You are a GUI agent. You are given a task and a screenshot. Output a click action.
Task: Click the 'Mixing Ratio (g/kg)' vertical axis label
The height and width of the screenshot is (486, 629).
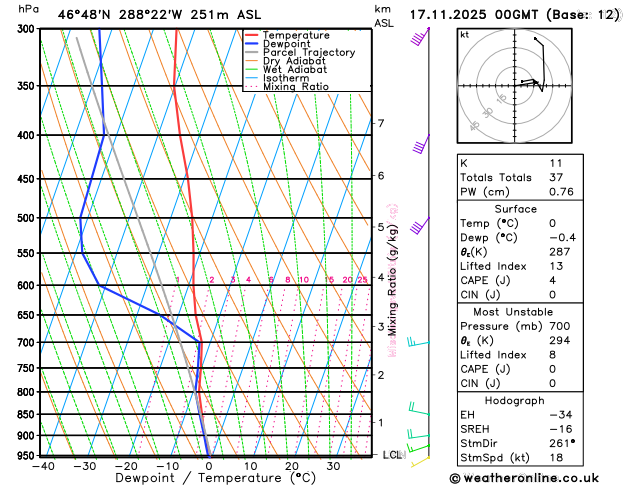point(393,280)
